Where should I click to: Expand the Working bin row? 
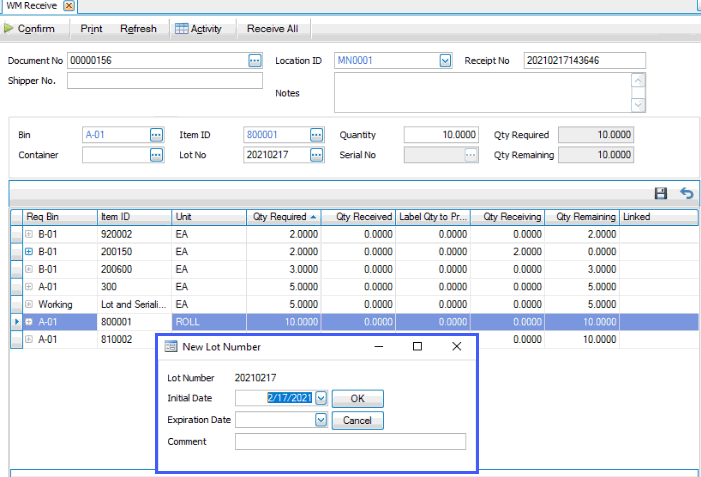click(x=29, y=304)
